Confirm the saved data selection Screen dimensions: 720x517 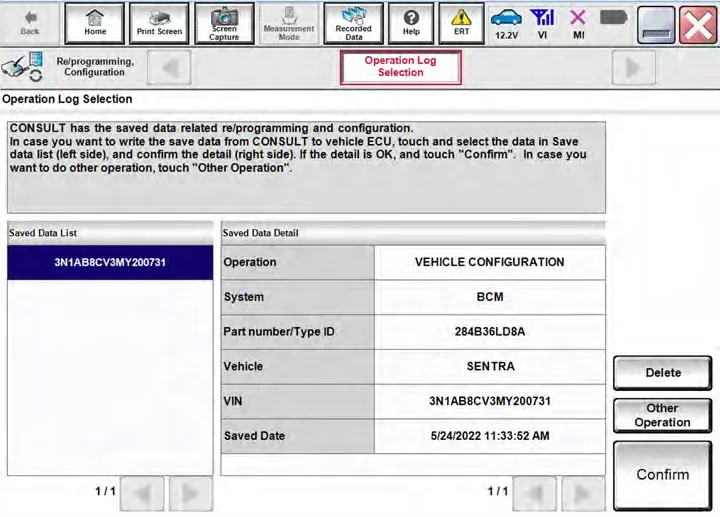click(663, 475)
